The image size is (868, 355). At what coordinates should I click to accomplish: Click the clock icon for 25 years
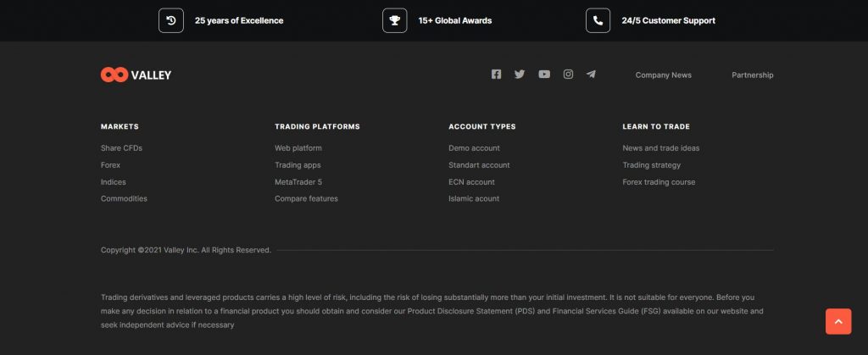[171, 20]
